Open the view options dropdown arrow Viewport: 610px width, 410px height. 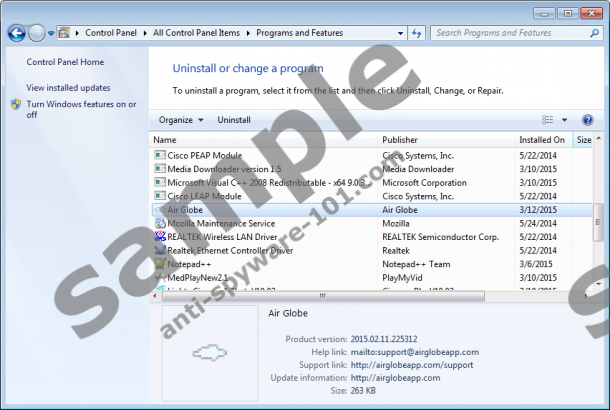[564, 120]
